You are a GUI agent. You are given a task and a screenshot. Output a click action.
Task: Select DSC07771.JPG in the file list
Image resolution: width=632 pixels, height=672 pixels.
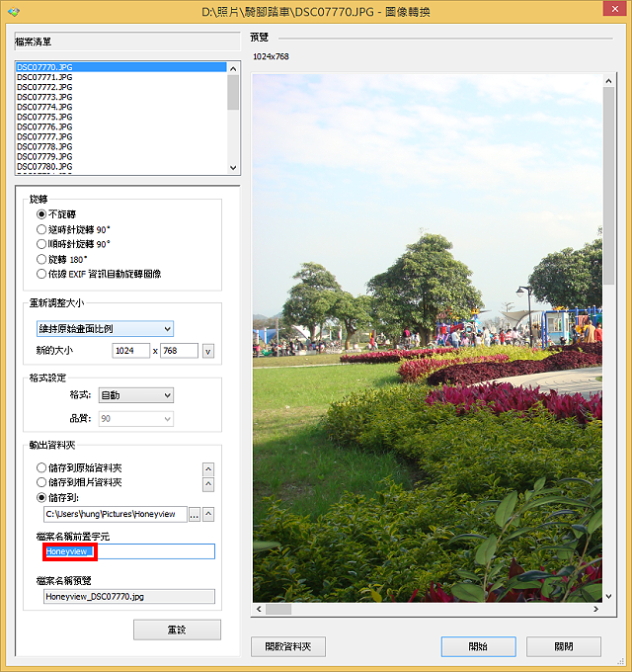[x=121, y=77]
